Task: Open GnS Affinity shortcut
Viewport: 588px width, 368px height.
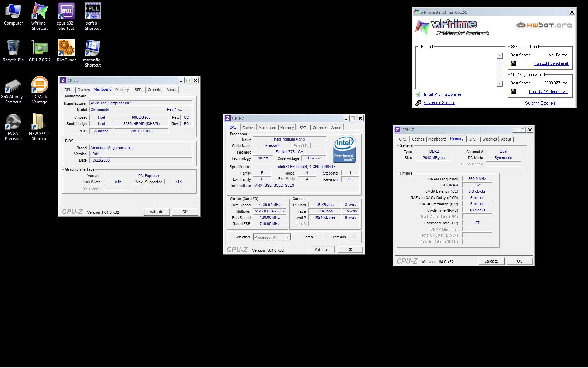Action: click(x=13, y=90)
